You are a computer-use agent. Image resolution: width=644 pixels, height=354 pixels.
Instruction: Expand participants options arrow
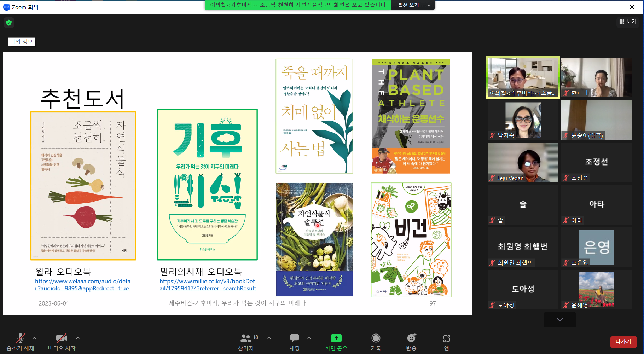coord(269,338)
